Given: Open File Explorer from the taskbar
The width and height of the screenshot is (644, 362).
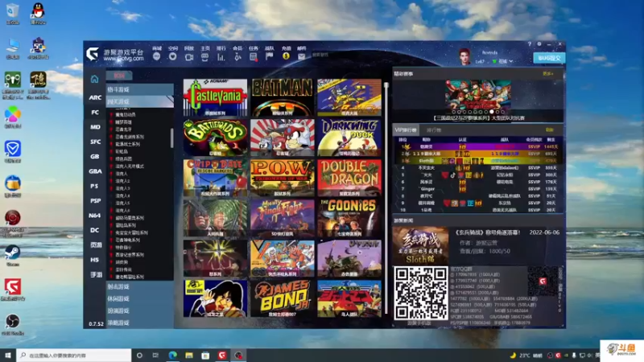Looking at the screenshot, I should pyautogui.click(x=189, y=355).
